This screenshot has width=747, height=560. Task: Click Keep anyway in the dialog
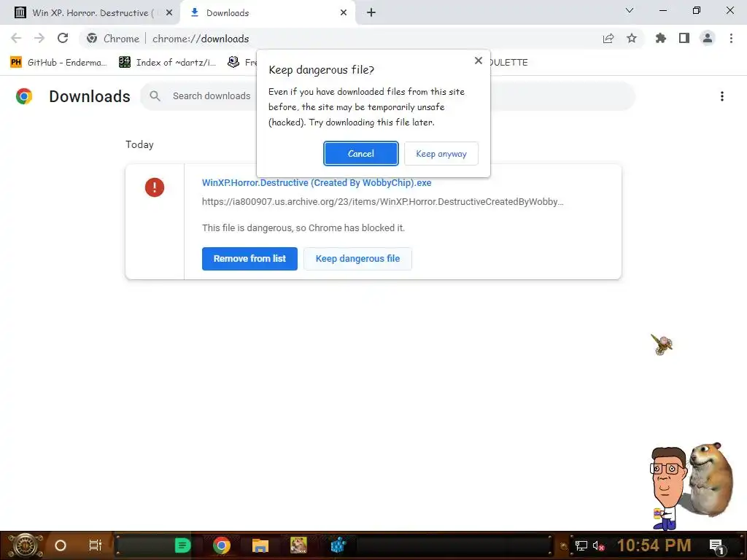pos(441,153)
